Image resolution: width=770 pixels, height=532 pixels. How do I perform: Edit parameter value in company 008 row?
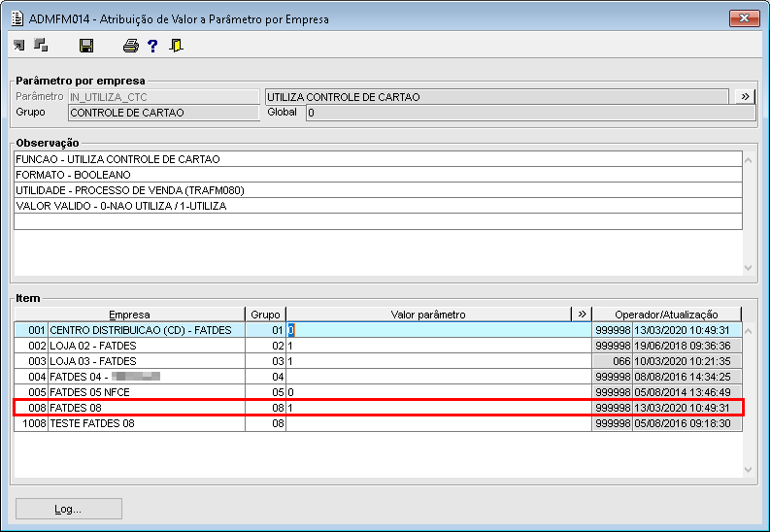[439, 408]
